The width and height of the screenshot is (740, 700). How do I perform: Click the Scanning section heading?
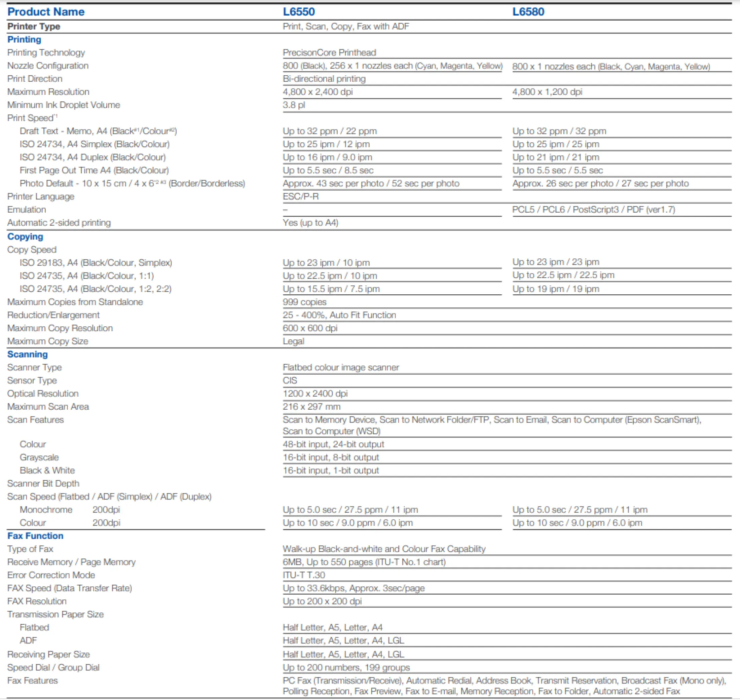tap(27, 354)
